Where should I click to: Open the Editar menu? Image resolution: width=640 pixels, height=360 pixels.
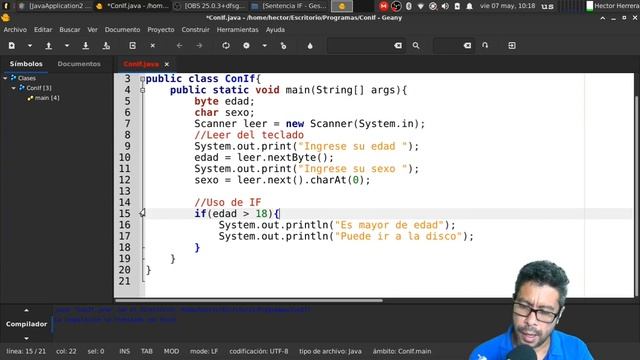pyautogui.click(x=43, y=30)
